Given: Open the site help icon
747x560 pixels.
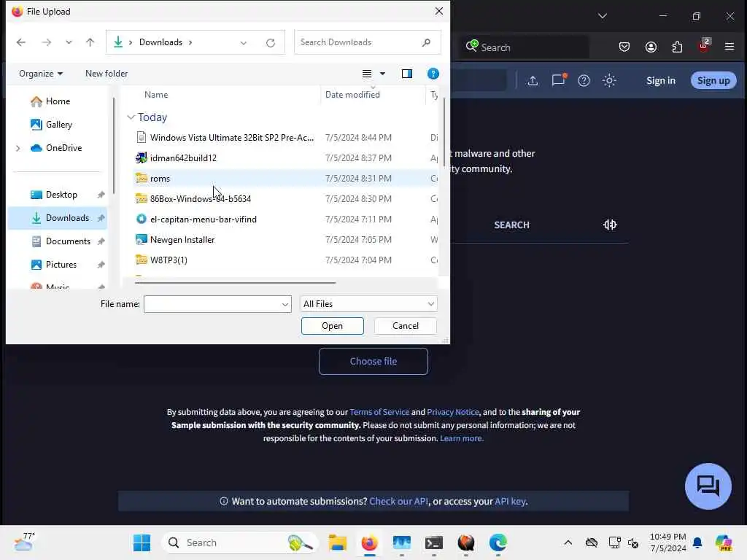Looking at the screenshot, I should coord(584,80).
